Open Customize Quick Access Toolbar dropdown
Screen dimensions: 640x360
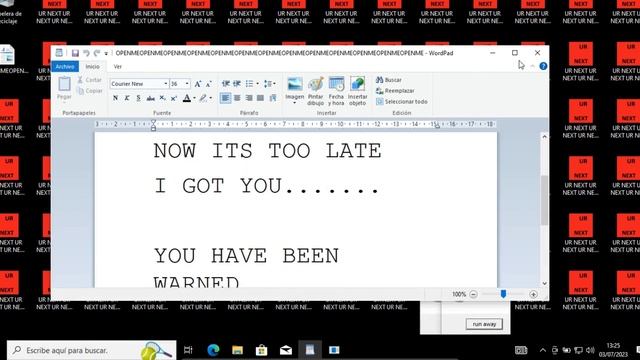tap(107, 53)
